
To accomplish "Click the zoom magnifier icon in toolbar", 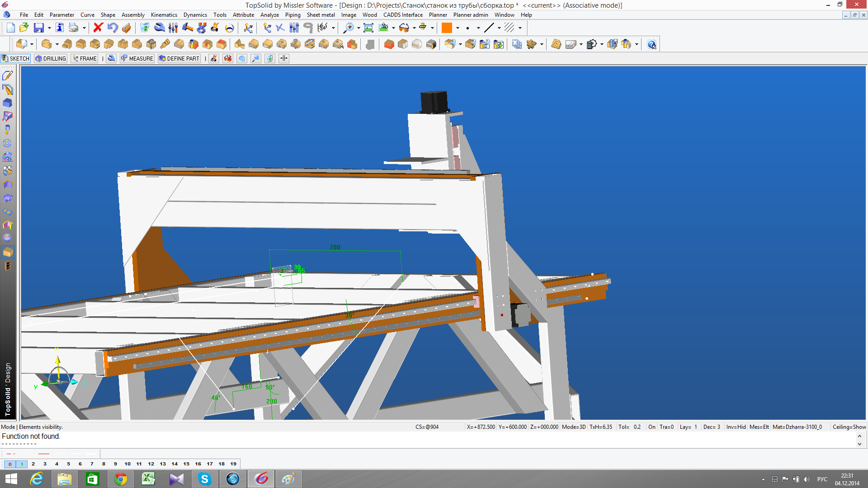I will (349, 28).
